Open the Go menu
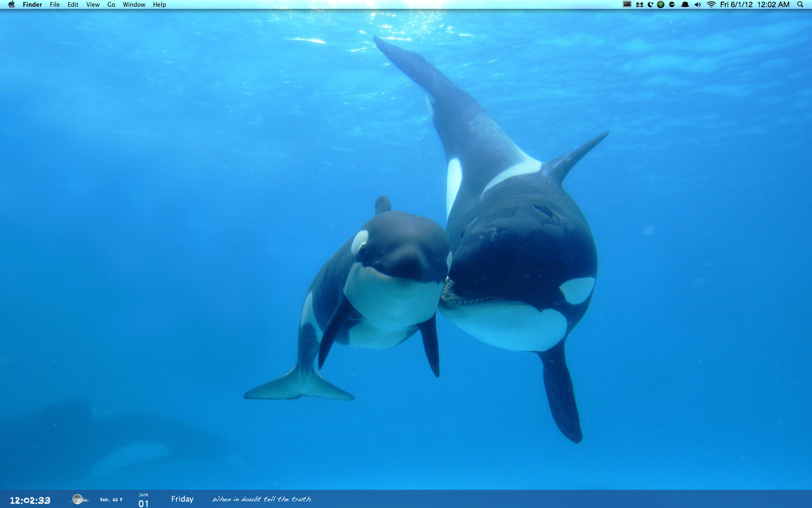Screen dimensions: 812x508 [111, 5]
